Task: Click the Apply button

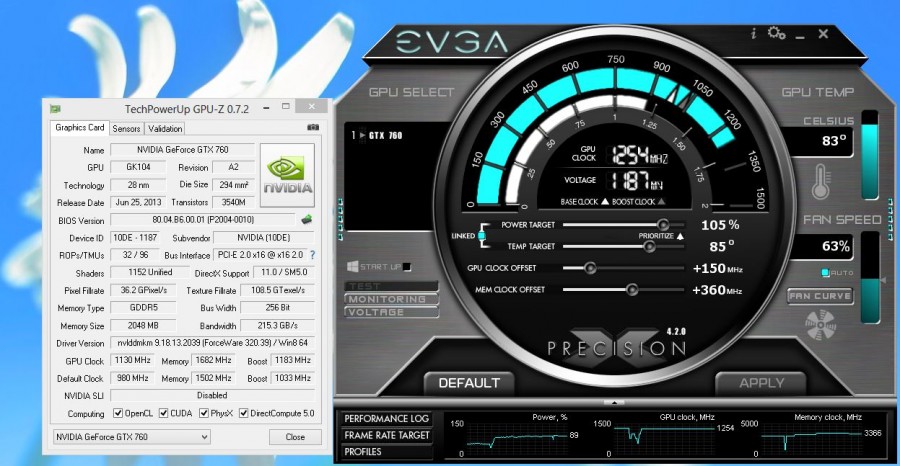Action: coord(762,383)
